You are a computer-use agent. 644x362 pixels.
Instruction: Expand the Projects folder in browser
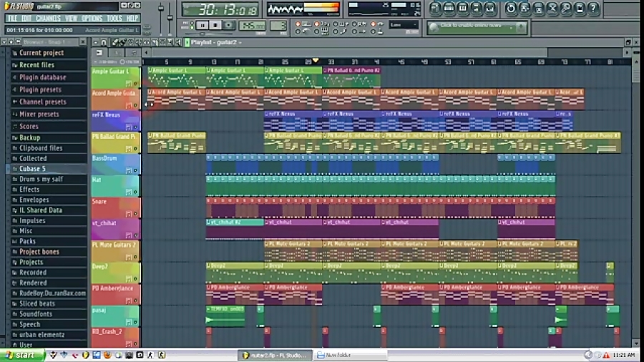click(31, 262)
